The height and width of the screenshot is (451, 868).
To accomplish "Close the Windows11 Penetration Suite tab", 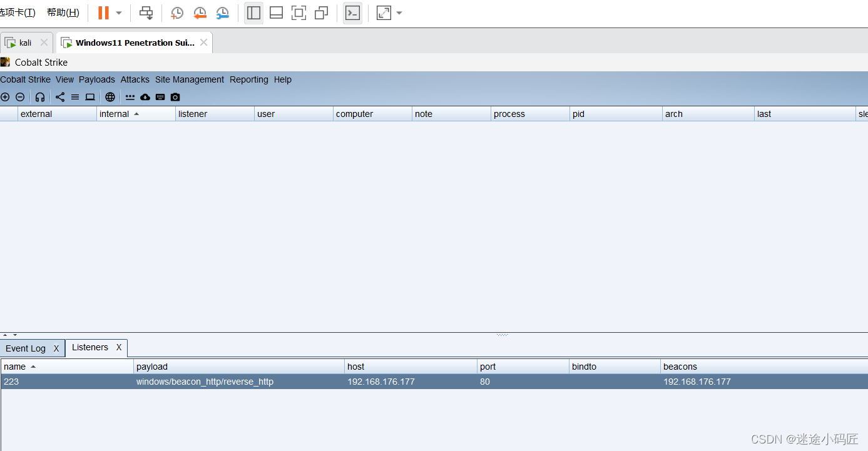I will (x=203, y=43).
